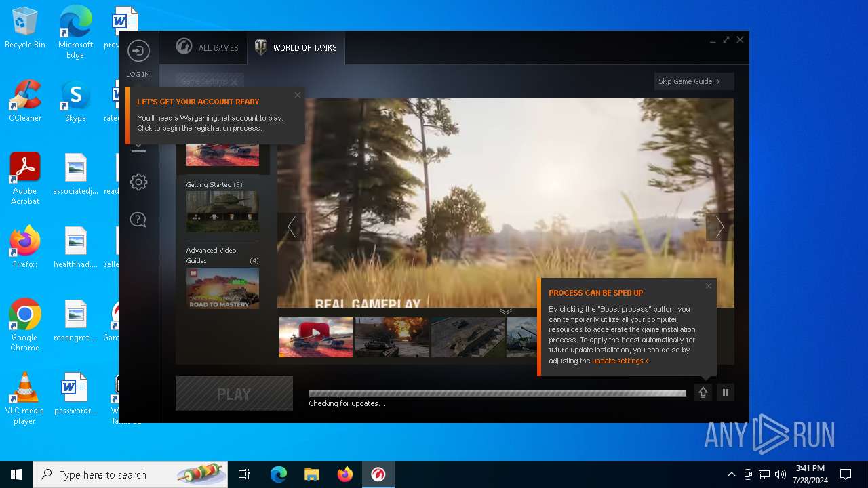
Task: Play the YouTube video thumbnail
Action: click(x=316, y=337)
